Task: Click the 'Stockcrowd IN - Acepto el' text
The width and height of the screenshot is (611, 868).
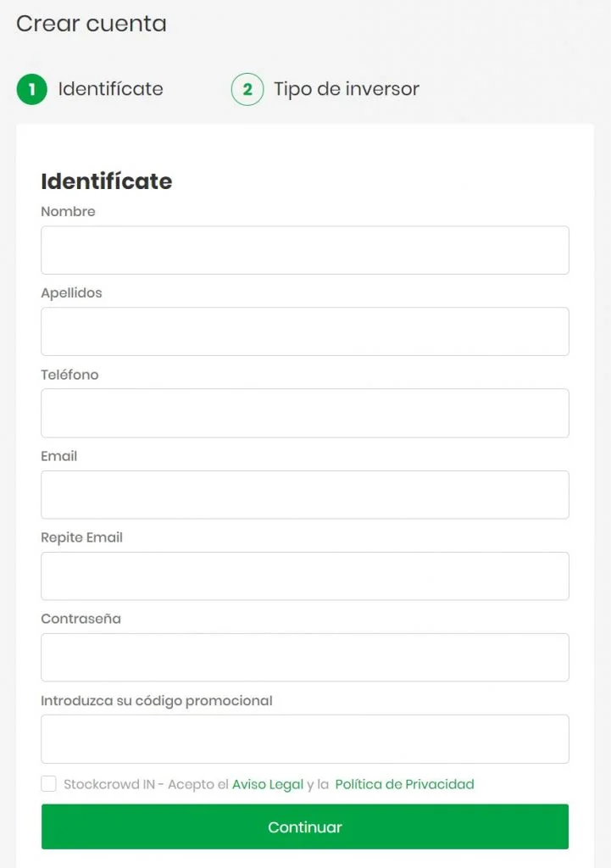Action: click(146, 784)
